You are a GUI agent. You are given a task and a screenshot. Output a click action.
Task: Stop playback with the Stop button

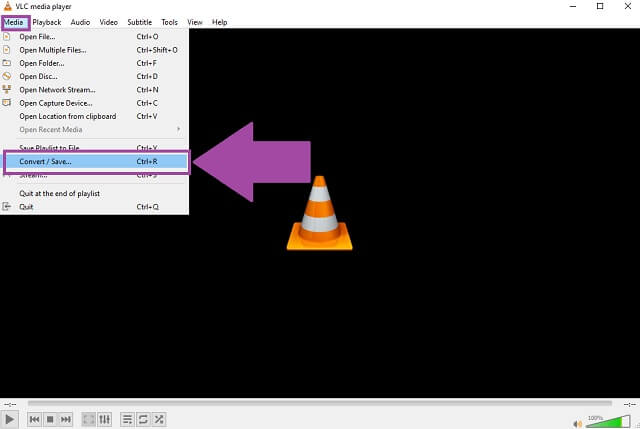click(x=50, y=419)
